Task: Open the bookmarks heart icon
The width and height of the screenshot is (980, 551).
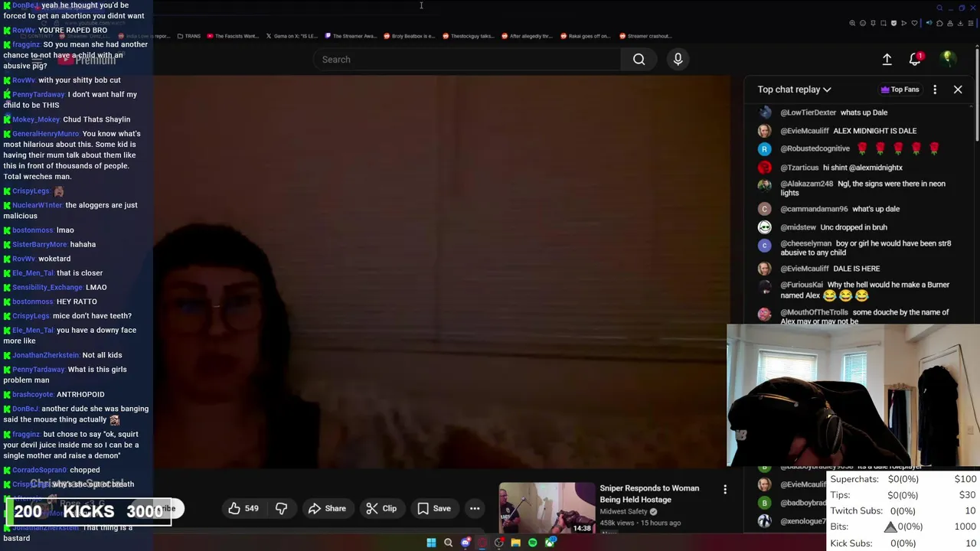Action: (914, 23)
